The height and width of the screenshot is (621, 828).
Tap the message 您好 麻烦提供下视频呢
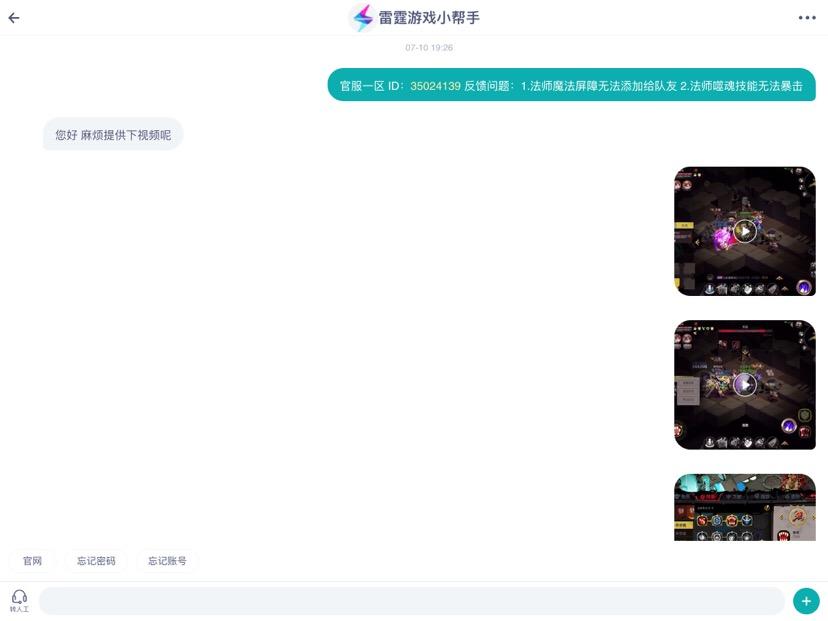[113, 135]
